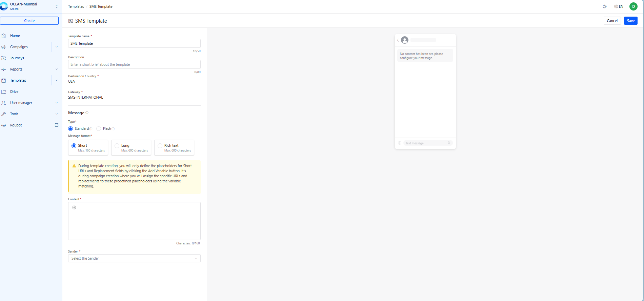The width and height of the screenshot is (644, 301).
Task: Click info icon beside Standard type
Action: pos(91,129)
